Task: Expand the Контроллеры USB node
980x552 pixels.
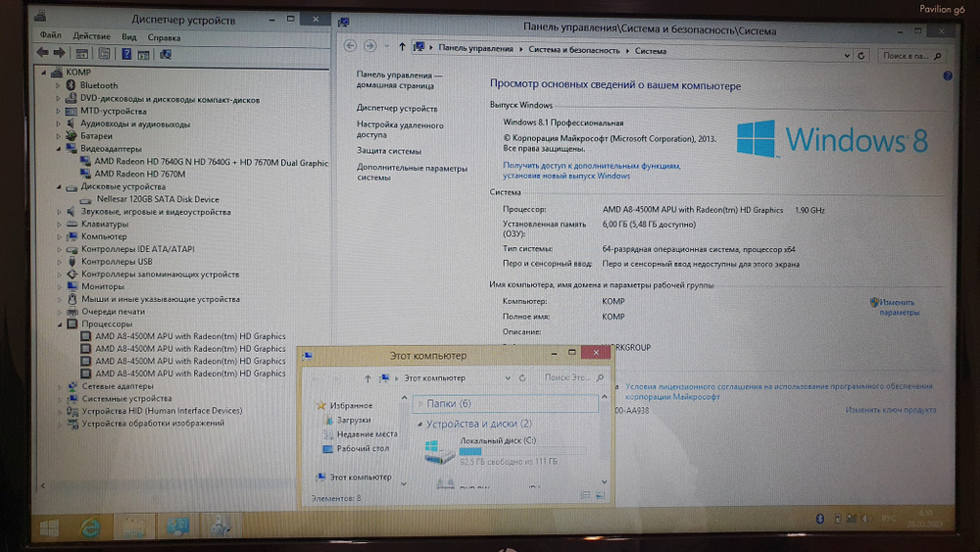Action: 60,262
